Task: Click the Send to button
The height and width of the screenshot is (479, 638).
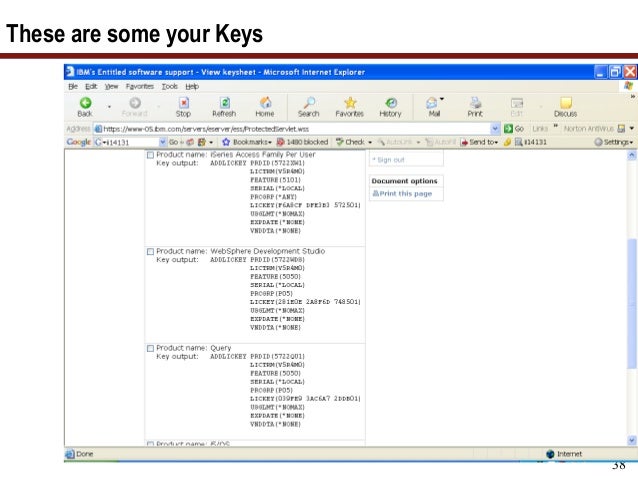Action: point(478,142)
